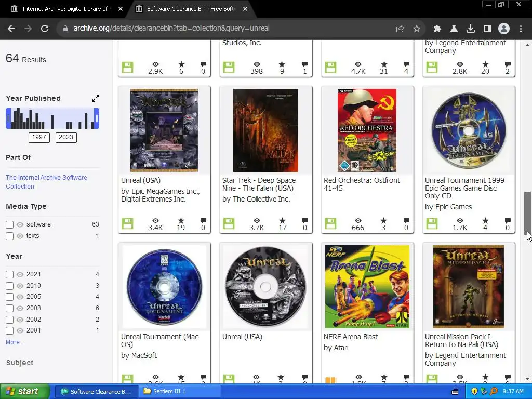Click the reviews bubble on Unreal Tournament 1999 card

[x=508, y=221]
